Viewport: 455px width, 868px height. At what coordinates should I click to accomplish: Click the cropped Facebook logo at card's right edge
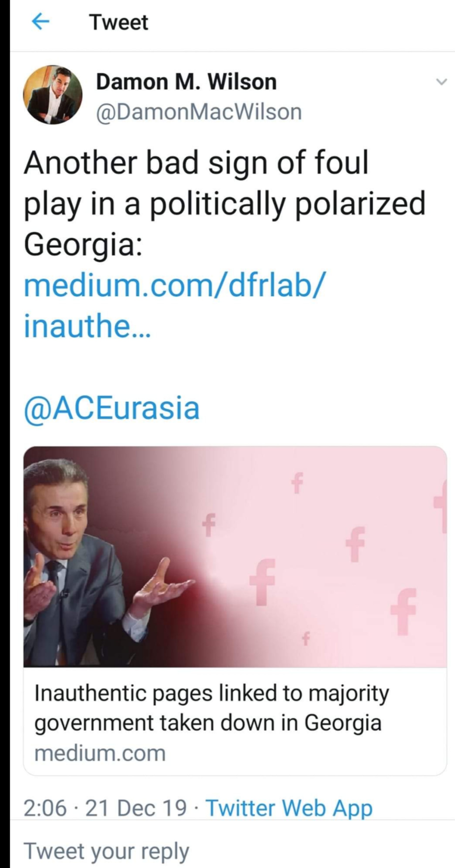click(x=441, y=506)
